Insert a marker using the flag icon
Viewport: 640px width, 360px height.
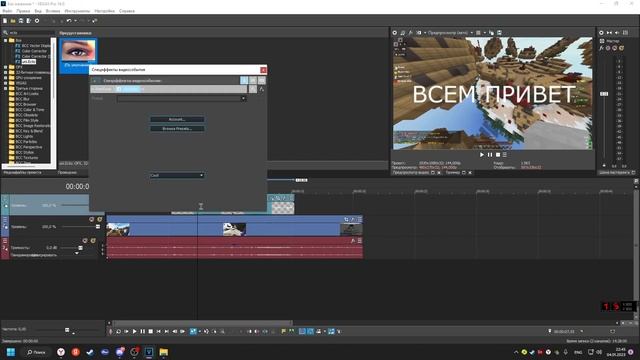(283, 331)
